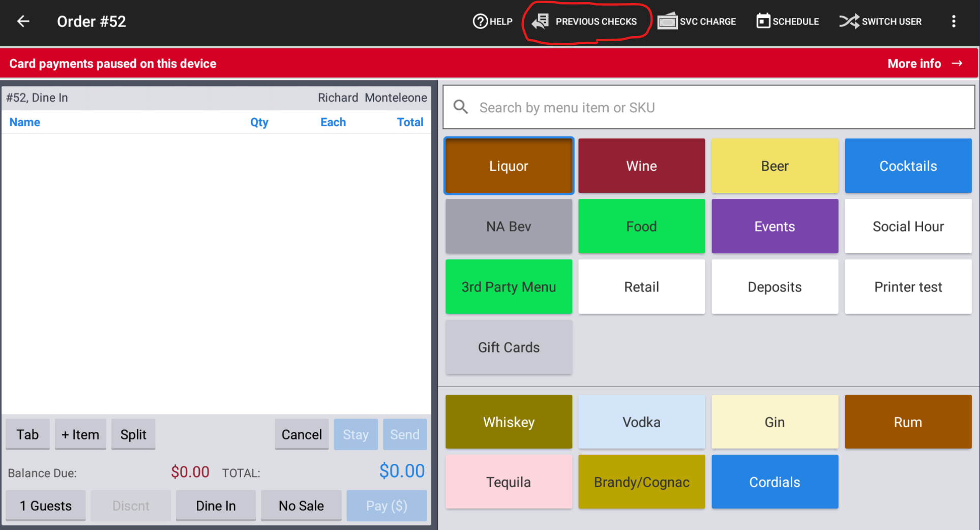The height and width of the screenshot is (530, 980).
Task: Change the guest count via 1 Guests
Action: [46, 506]
